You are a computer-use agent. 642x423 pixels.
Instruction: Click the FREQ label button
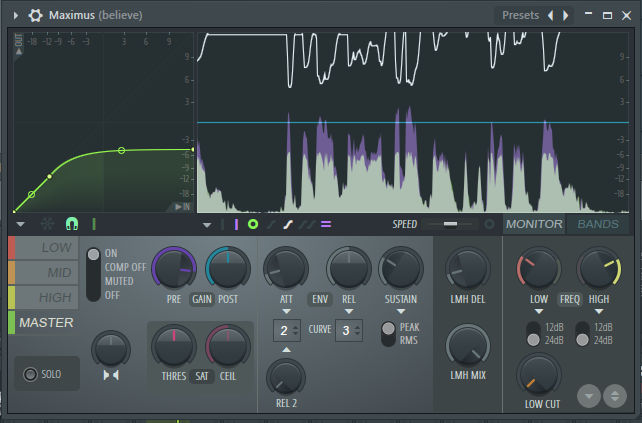[570, 299]
